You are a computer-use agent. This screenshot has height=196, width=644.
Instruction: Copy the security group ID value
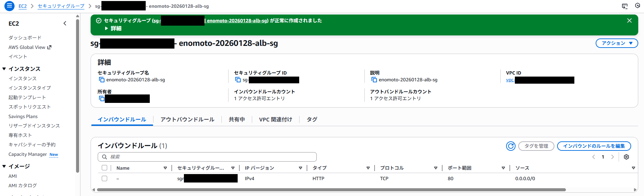[238, 80]
